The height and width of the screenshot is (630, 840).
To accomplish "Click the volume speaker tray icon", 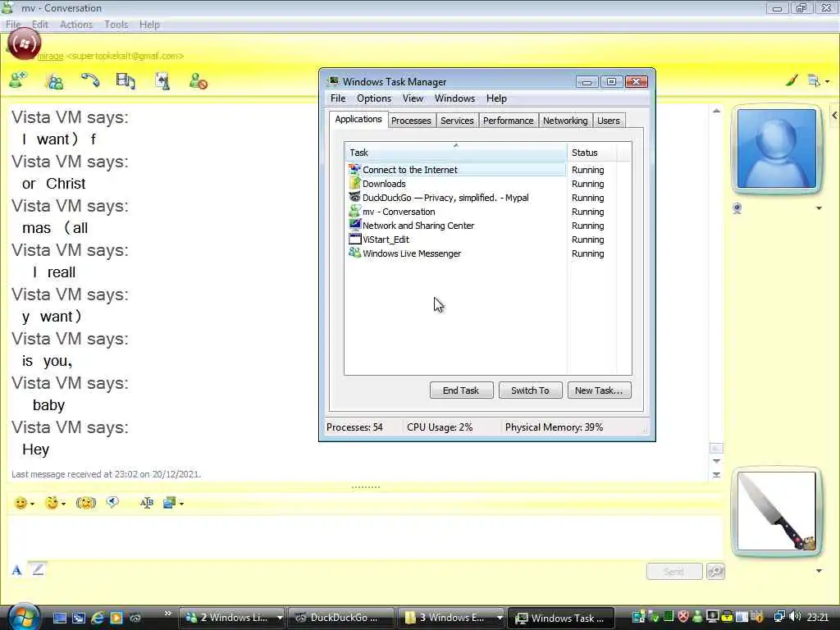I will (x=795, y=617).
